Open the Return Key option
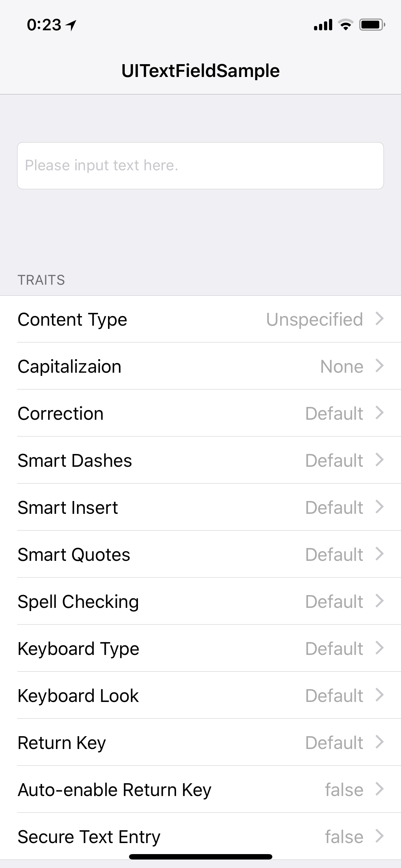401x868 pixels. pos(200,742)
